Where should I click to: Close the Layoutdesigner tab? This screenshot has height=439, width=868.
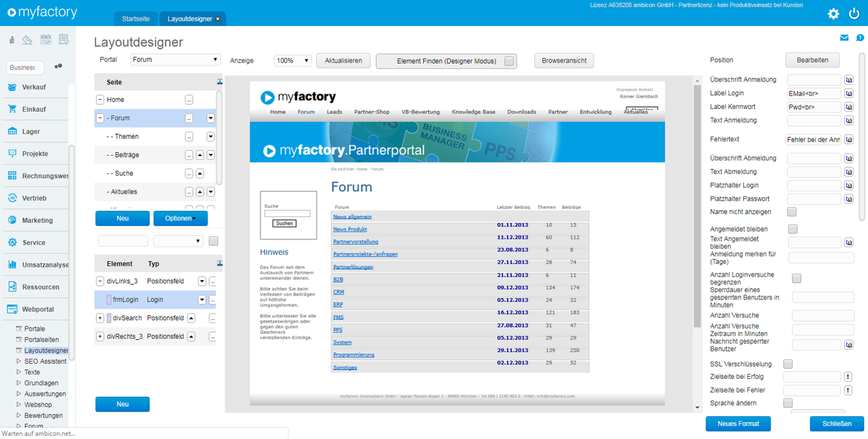click(x=218, y=19)
